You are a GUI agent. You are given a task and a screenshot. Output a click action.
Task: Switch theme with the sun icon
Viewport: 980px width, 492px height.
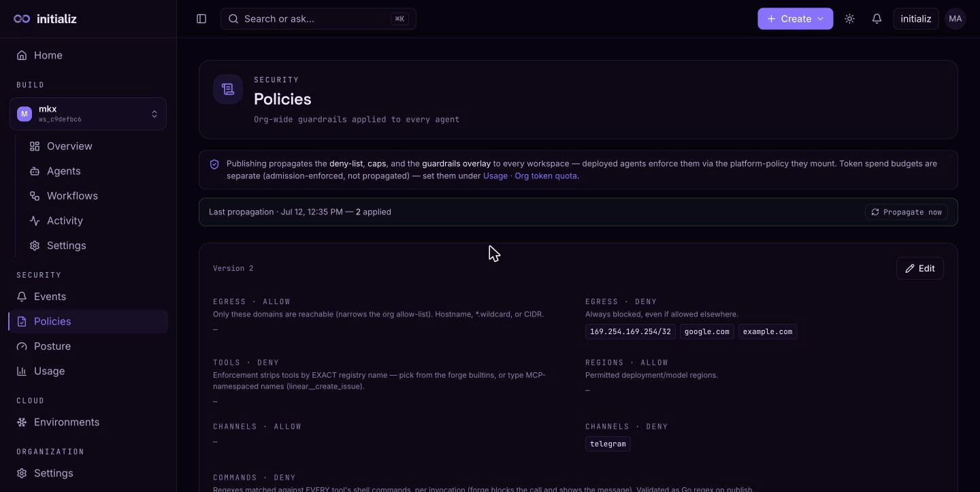(x=849, y=19)
